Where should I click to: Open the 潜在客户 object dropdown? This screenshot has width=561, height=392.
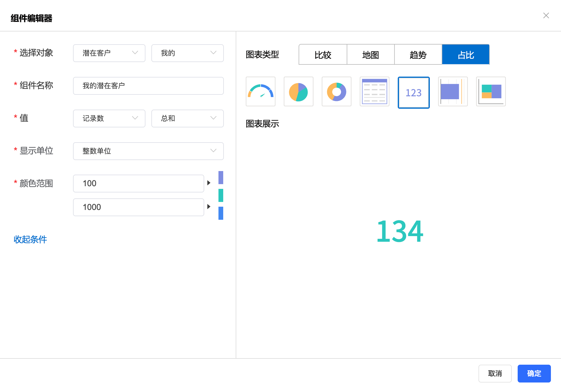click(109, 53)
